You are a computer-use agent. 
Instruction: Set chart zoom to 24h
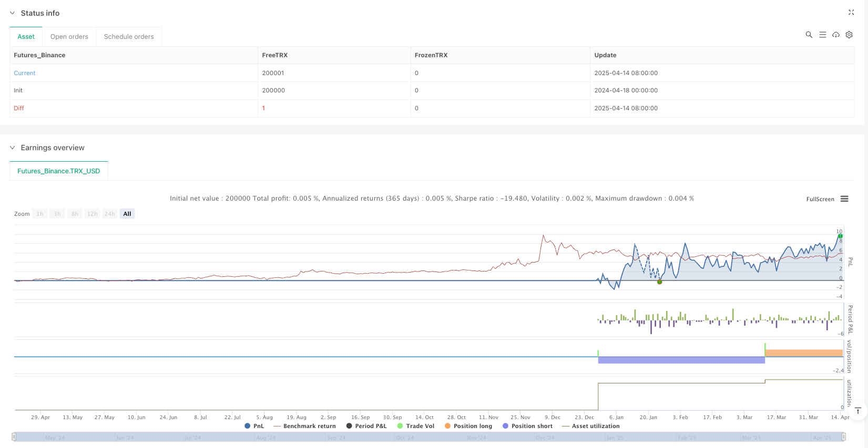[x=109, y=214]
